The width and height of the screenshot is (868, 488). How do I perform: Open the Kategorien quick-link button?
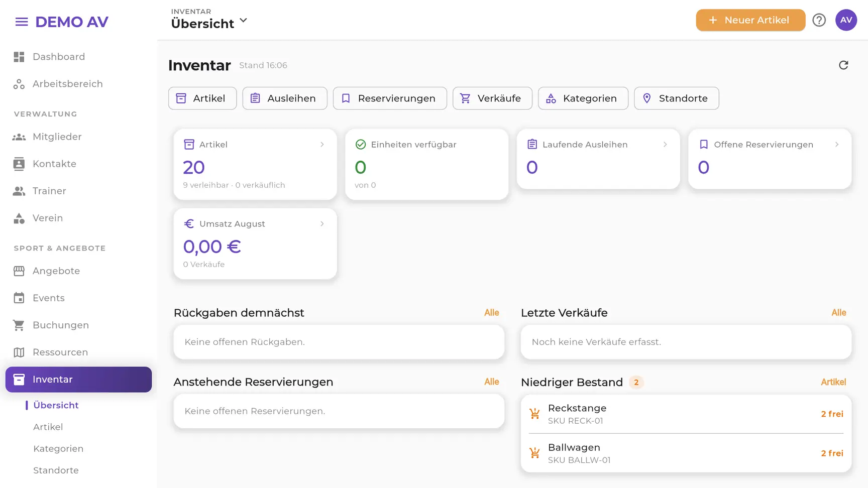coord(583,98)
